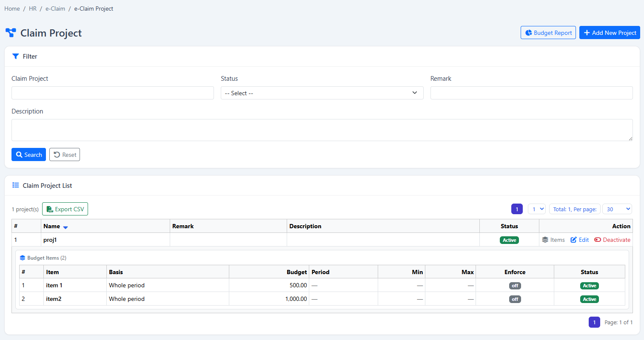
Task: Click the proj1 Active status badge
Action: (509, 240)
